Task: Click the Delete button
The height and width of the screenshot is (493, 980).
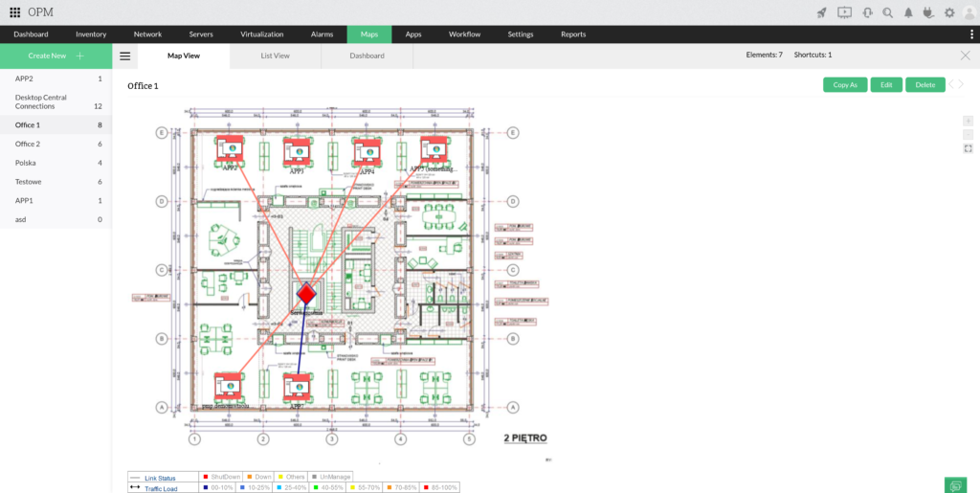Action: pyautogui.click(x=924, y=85)
